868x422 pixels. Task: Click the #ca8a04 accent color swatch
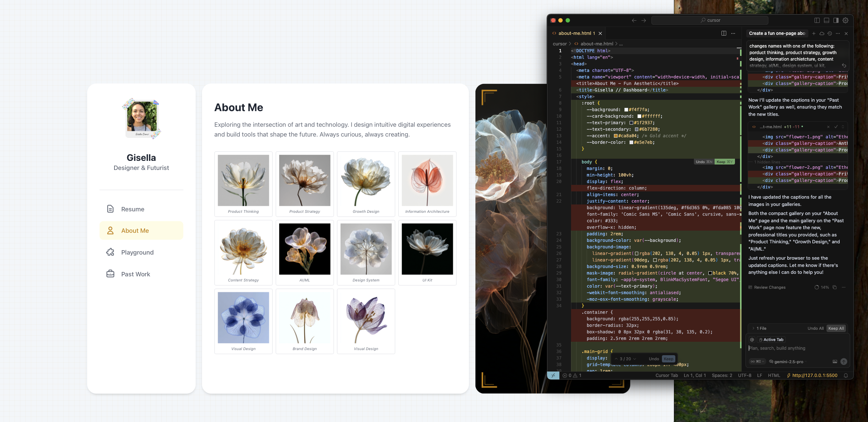(x=616, y=136)
